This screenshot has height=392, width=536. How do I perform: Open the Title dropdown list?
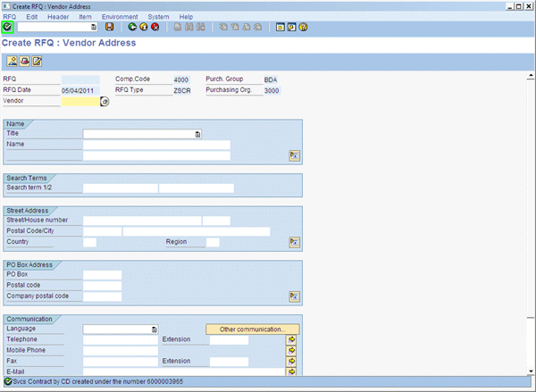click(197, 134)
